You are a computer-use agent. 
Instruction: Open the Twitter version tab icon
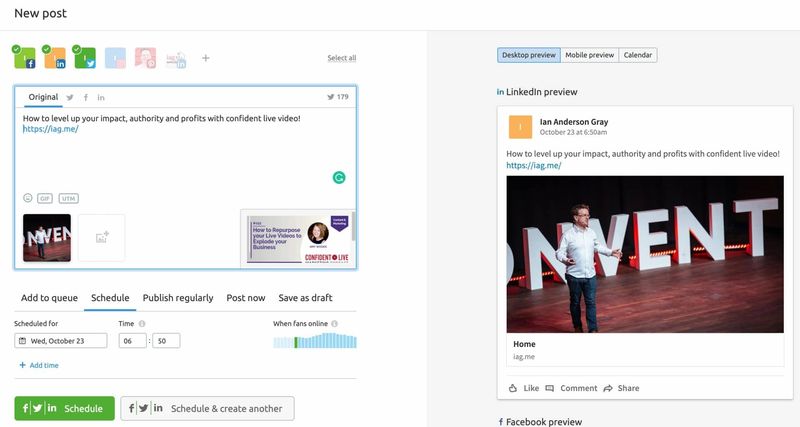(x=70, y=97)
